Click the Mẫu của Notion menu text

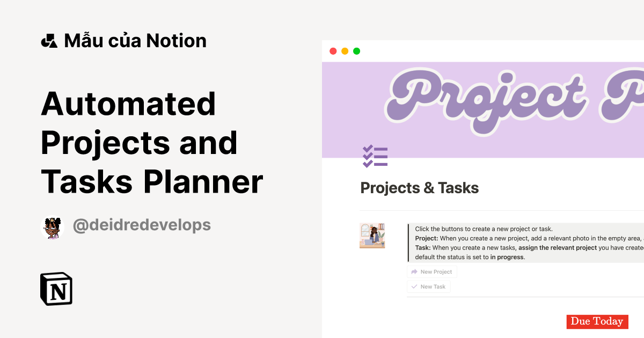tap(135, 40)
